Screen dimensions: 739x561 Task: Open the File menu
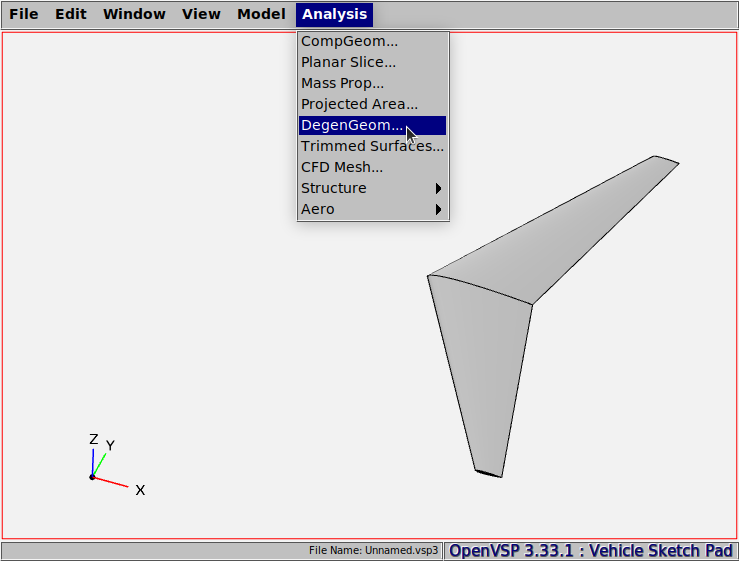(24, 14)
